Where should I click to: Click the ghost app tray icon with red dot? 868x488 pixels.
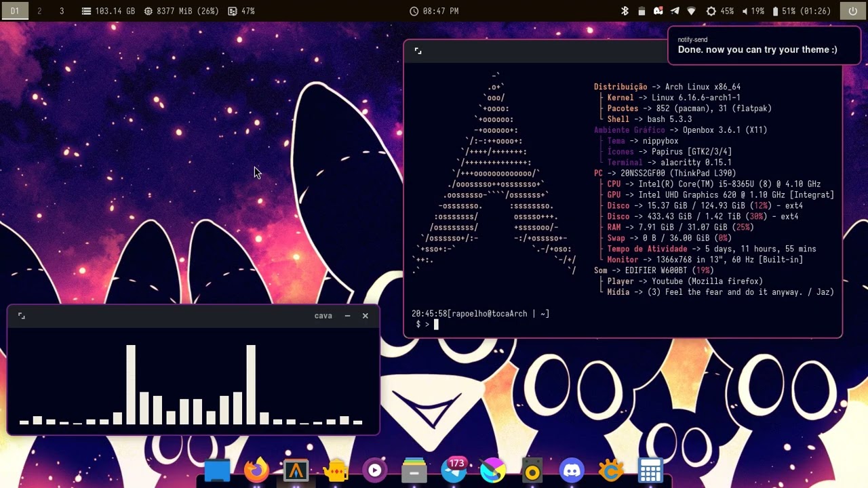click(x=658, y=11)
